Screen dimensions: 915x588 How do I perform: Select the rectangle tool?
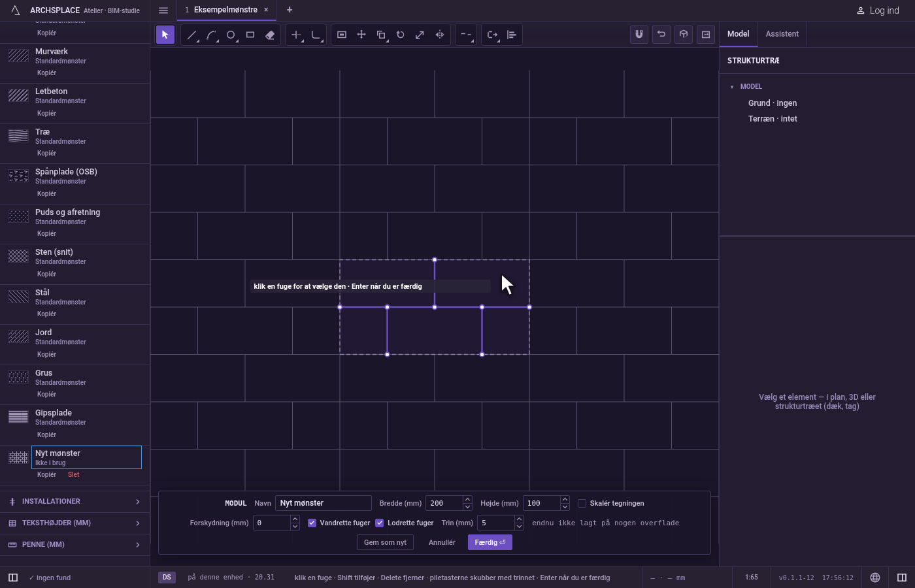[x=250, y=35]
